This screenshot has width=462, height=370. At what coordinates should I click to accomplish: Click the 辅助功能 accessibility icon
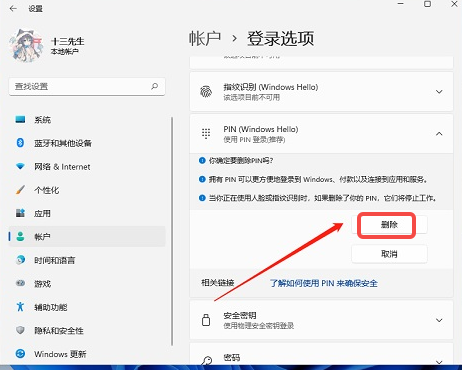pyautogui.click(x=20, y=307)
